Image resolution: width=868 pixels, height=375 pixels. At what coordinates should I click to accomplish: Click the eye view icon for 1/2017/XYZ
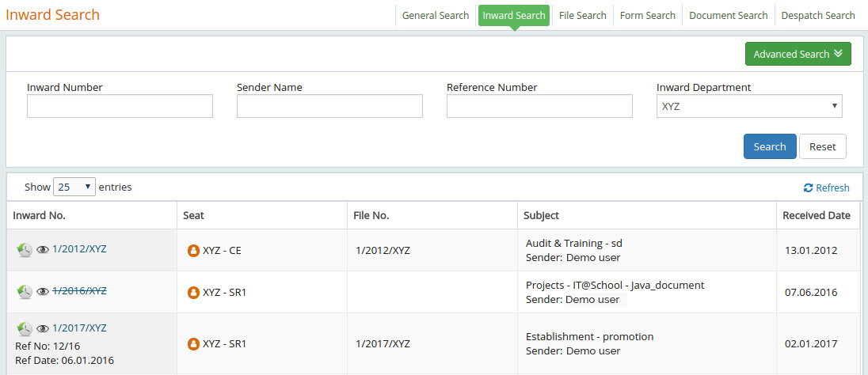tap(43, 328)
